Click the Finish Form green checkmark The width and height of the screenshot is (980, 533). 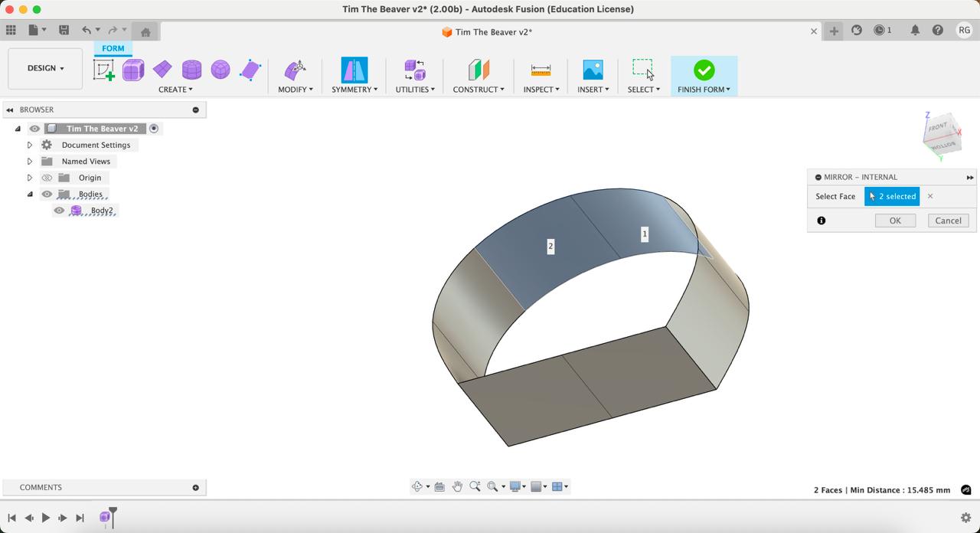click(704, 70)
